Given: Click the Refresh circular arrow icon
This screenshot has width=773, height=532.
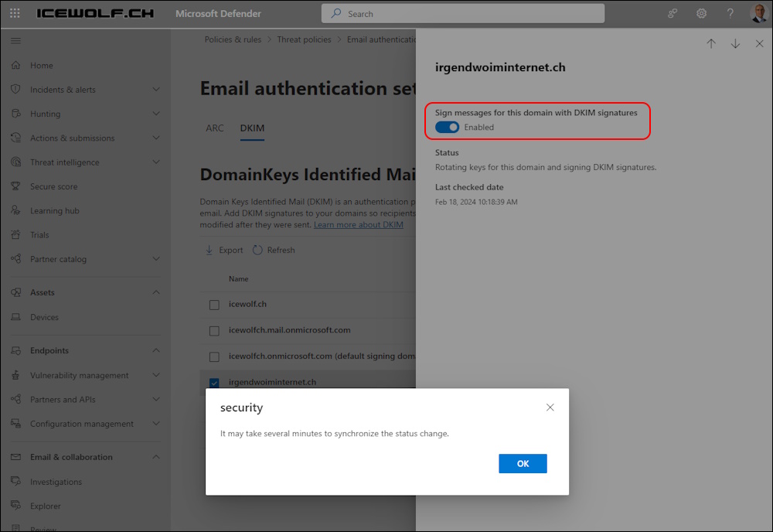Looking at the screenshot, I should (257, 250).
